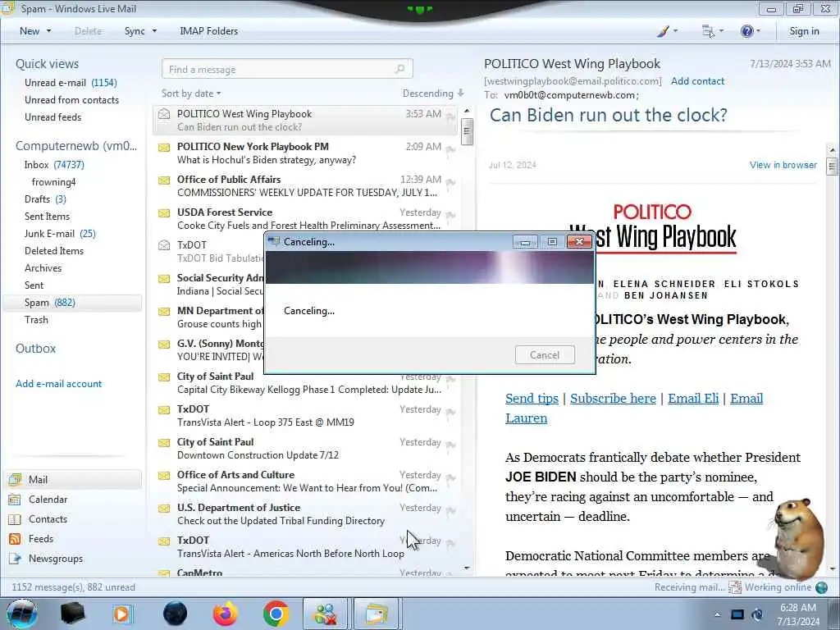Click the taskbar clock showing 6:28 AM
Viewport: 840px width, 630px height.
tap(798, 614)
